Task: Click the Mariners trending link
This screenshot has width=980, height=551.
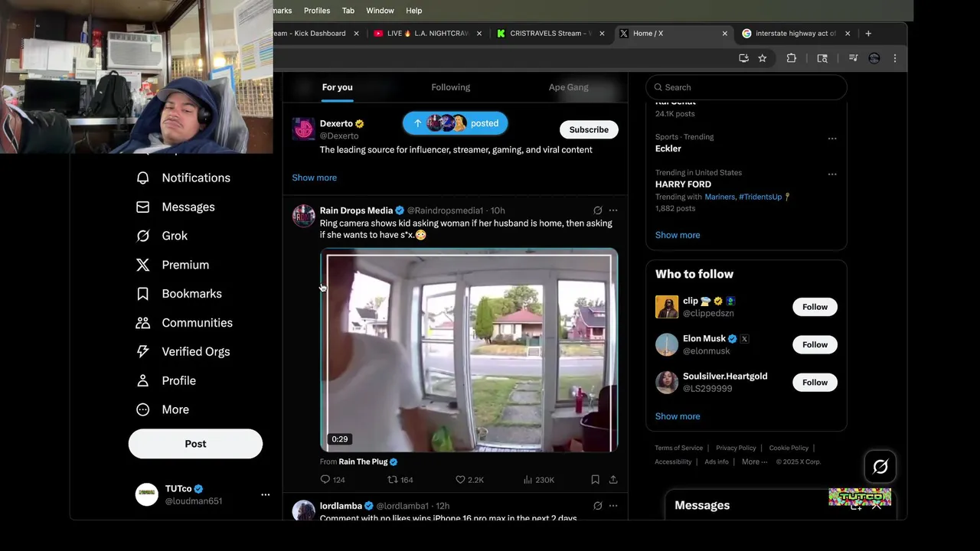Action: tap(720, 197)
